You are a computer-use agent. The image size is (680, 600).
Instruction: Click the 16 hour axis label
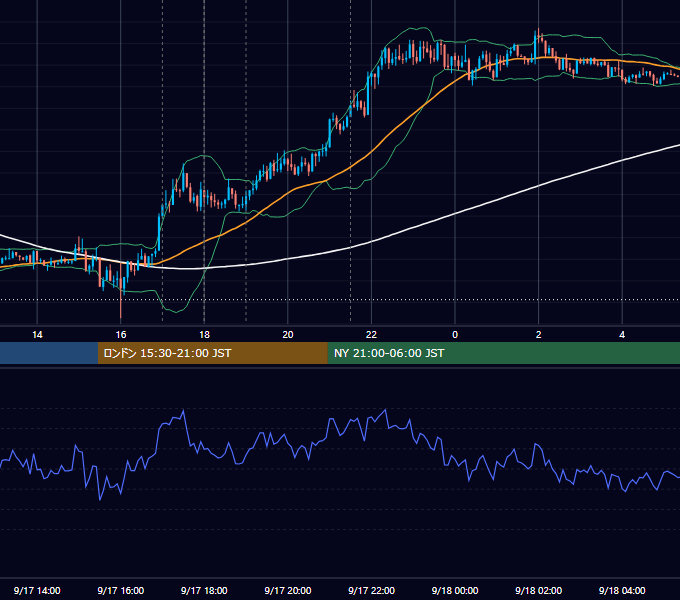click(x=121, y=335)
